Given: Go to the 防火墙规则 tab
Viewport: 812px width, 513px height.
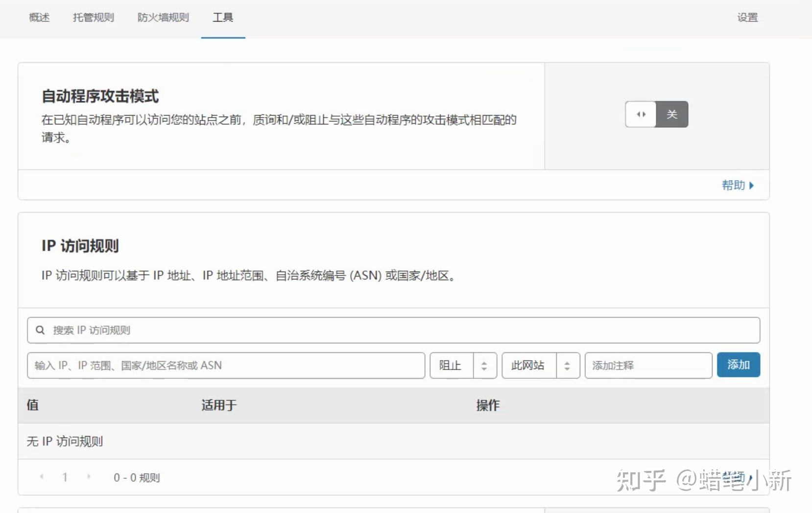Looking at the screenshot, I should tap(163, 18).
